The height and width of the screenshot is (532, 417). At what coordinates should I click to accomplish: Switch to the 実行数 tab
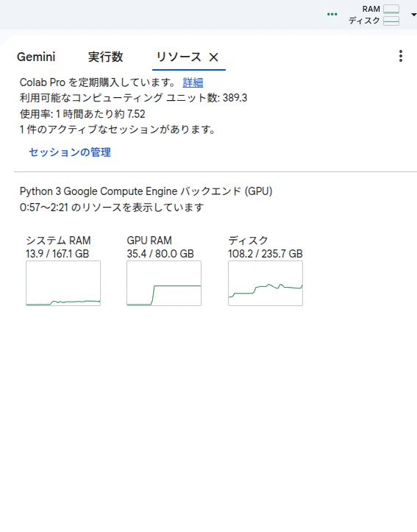point(105,57)
